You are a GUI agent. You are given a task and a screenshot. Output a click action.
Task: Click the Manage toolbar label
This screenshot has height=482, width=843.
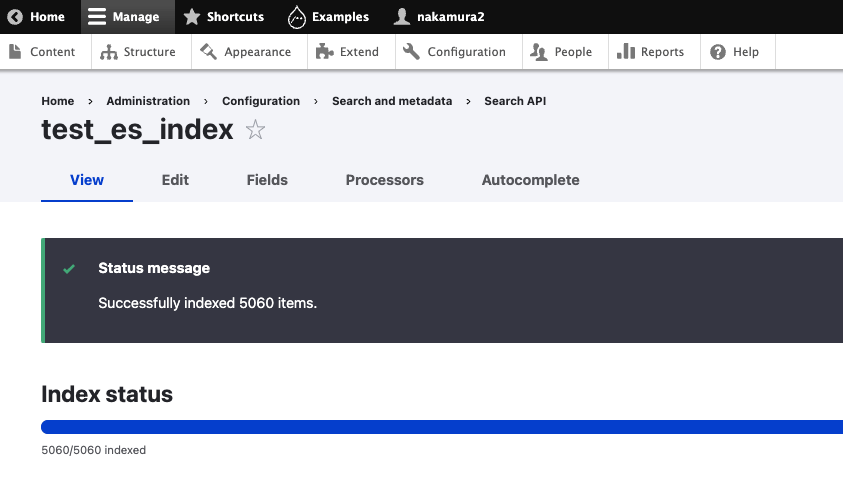pyautogui.click(x=136, y=17)
